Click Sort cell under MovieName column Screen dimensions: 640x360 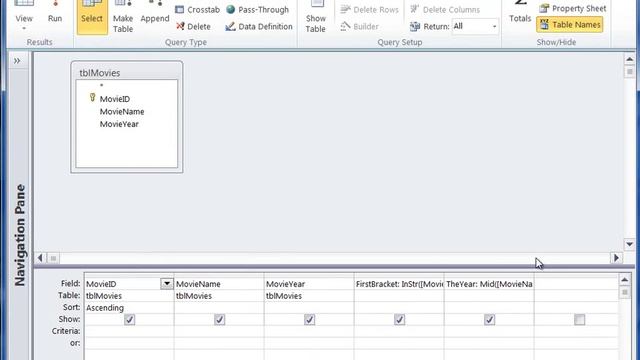(x=219, y=308)
